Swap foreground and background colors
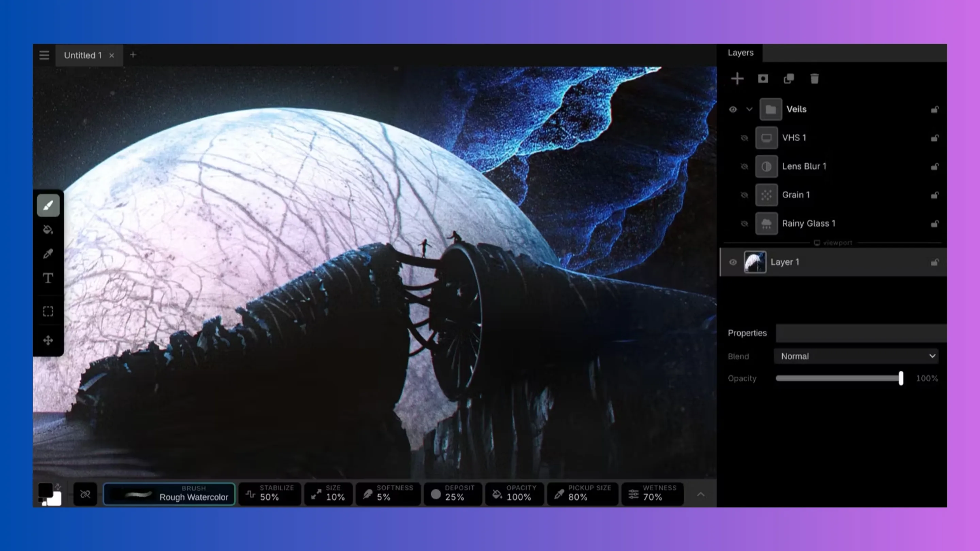 [58, 486]
